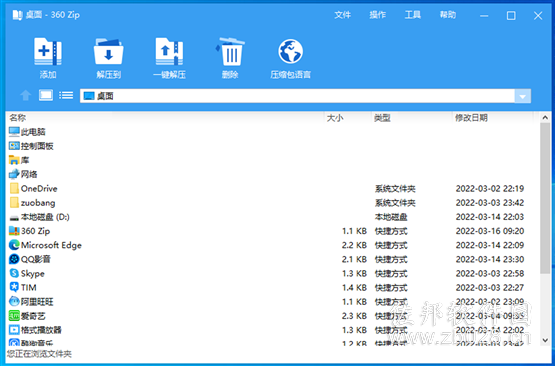
Task: Click the zuobang file name
Action: (38, 203)
